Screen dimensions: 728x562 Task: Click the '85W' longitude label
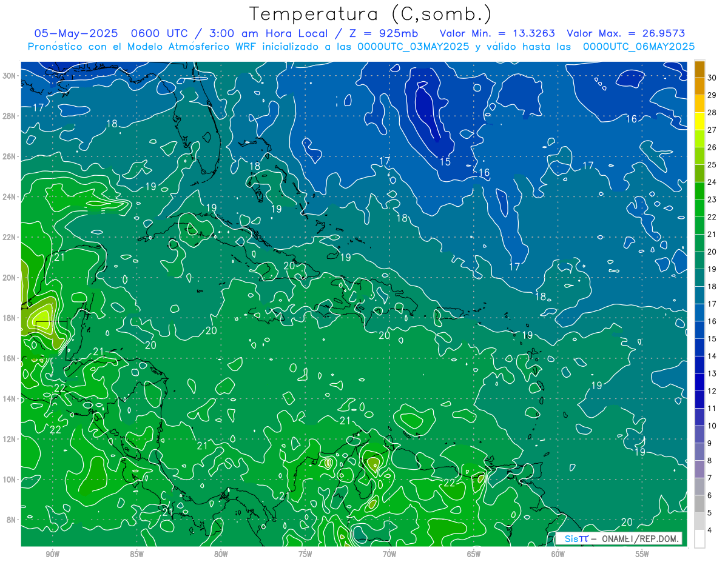pyautogui.click(x=136, y=554)
